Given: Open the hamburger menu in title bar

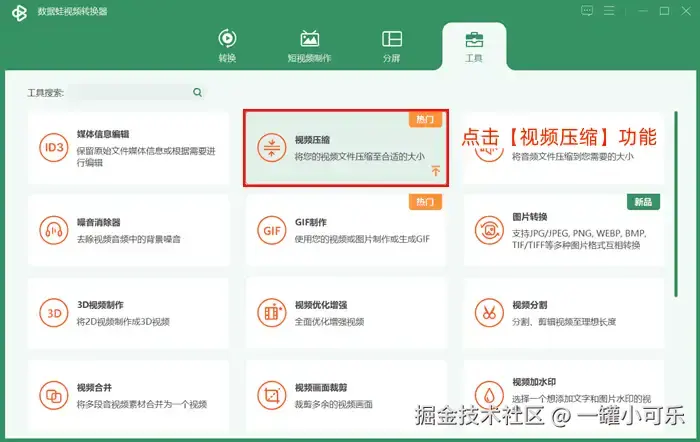Looking at the screenshot, I should pyautogui.click(x=609, y=11).
